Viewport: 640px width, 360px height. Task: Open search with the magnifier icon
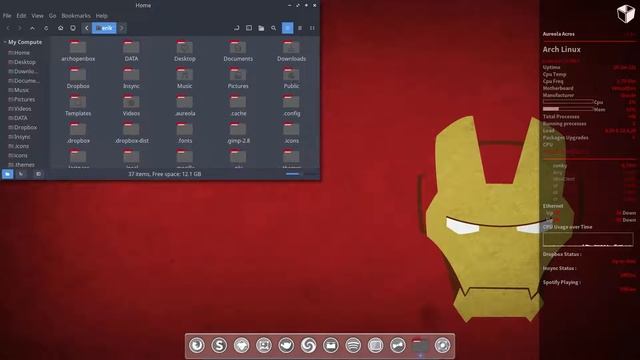tap(273, 28)
